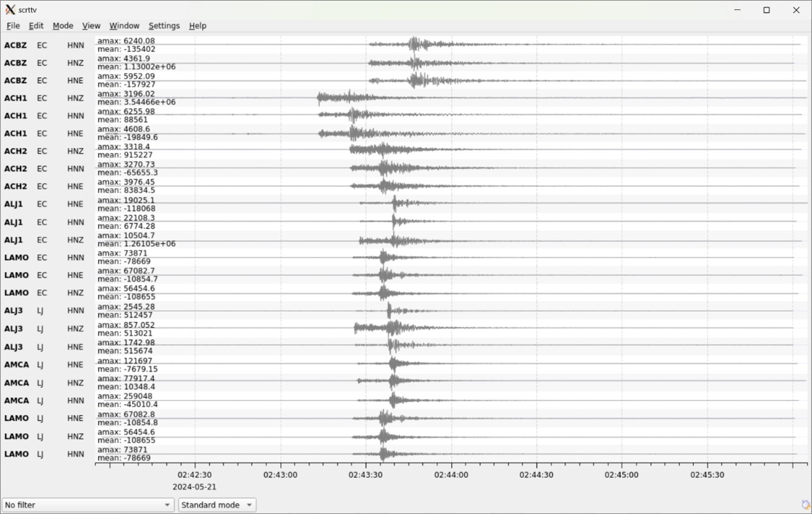The image size is (812, 514).
Task: Open the View menu
Action: (x=91, y=26)
